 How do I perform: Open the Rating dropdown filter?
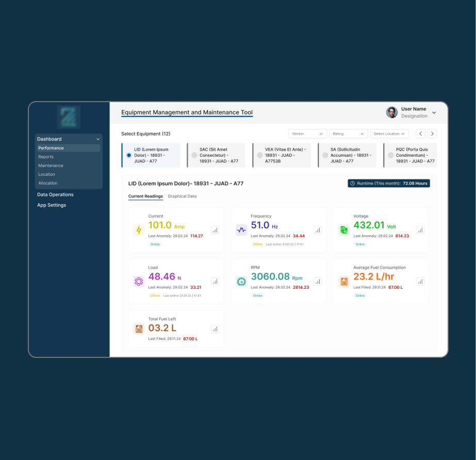pyautogui.click(x=349, y=134)
